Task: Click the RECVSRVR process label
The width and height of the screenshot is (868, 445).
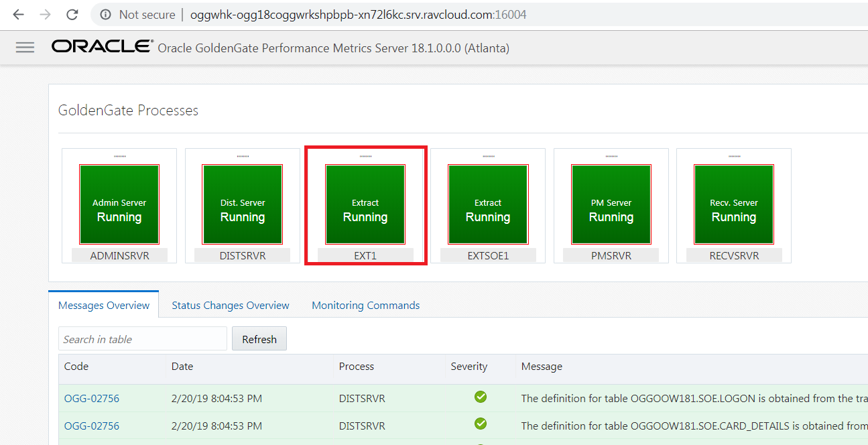Action: pos(734,255)
